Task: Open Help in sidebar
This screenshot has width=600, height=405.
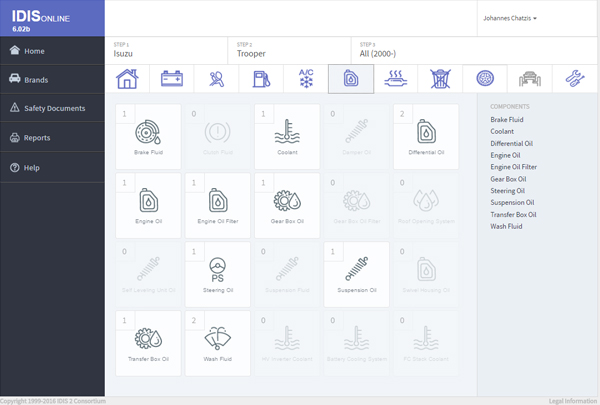Action: click(52, 167)
